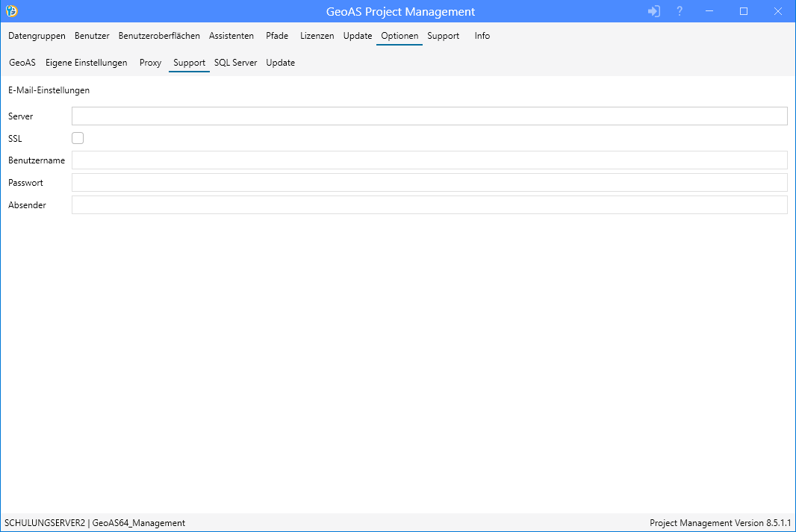Screen dimensions: 796x532
Task: Open the Eigene Einstellungen tab
Action: (x=86, y=63)
